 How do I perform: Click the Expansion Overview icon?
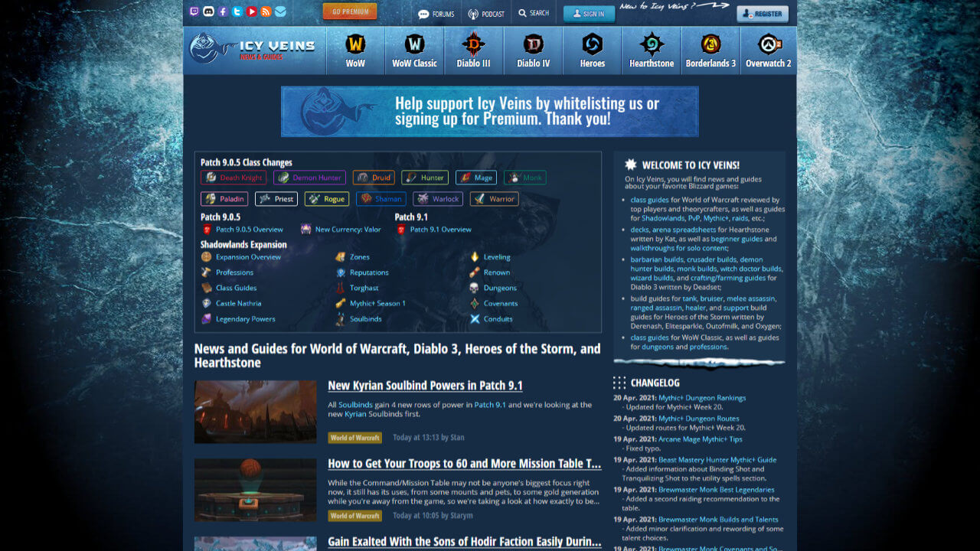pos(206,257)
